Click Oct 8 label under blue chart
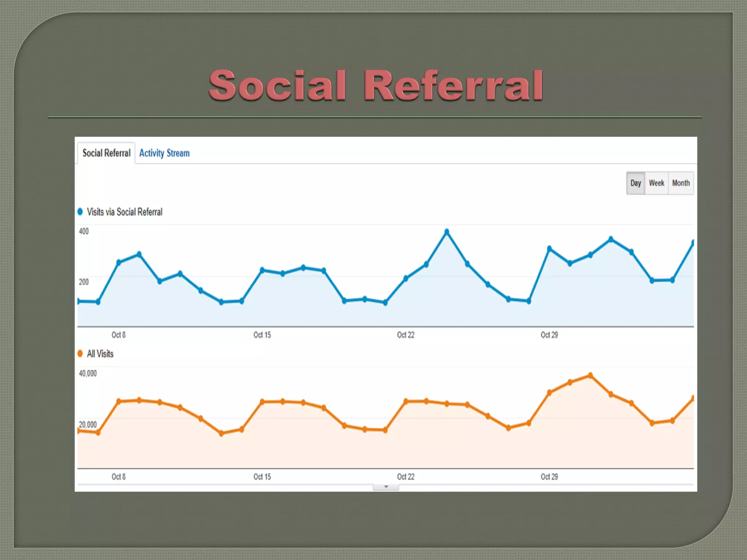Viewport: 747px width, 560px height. click(119, 335)
